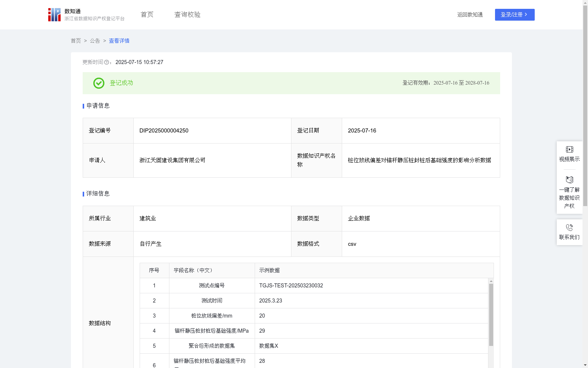Click the page scrollbar down arrow
This screenshot has width=588, height=368.
585,365
